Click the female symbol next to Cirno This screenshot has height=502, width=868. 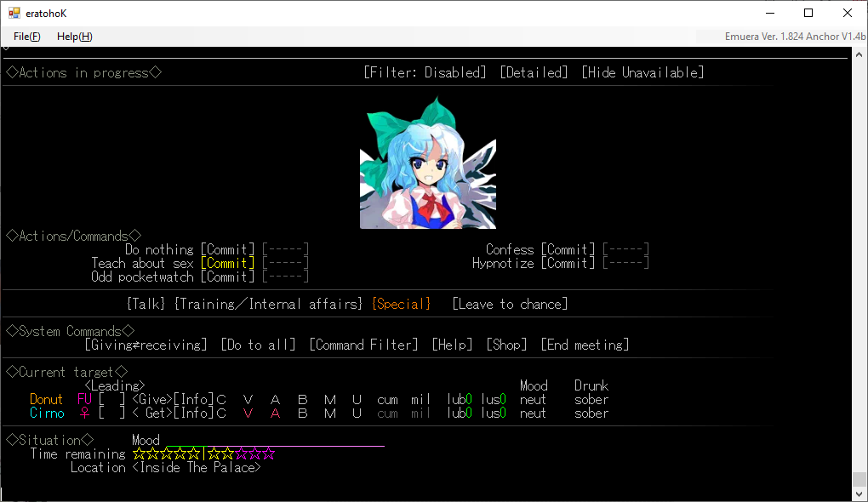click(85, 414)
